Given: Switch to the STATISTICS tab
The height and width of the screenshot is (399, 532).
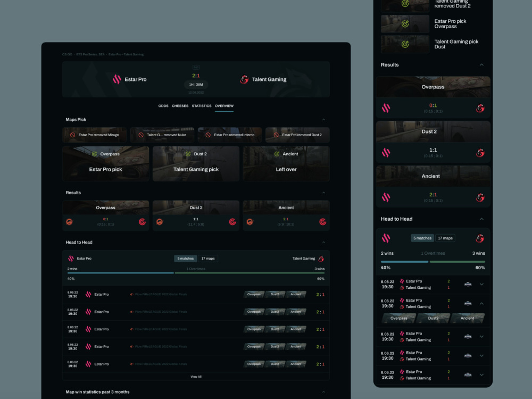Looking at the screenshot, I should click(x=202, y=106).
